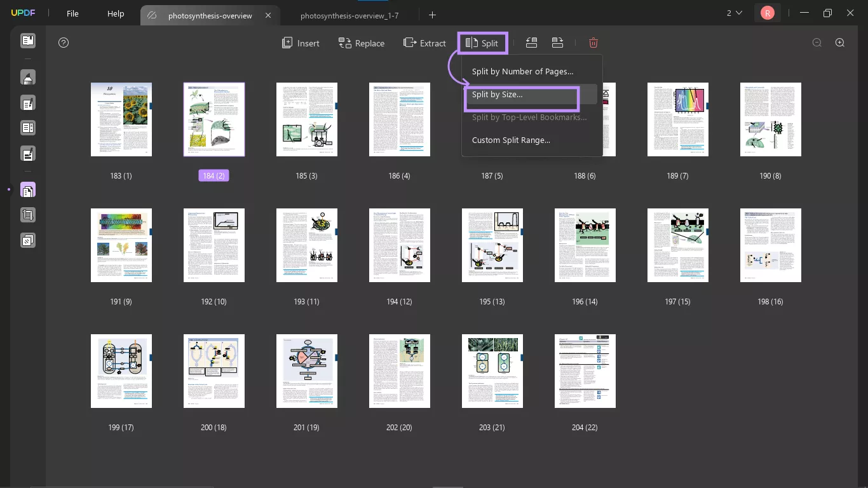Click the Insert button
This screenshot has width=868, height=488.
click(301, 43)
